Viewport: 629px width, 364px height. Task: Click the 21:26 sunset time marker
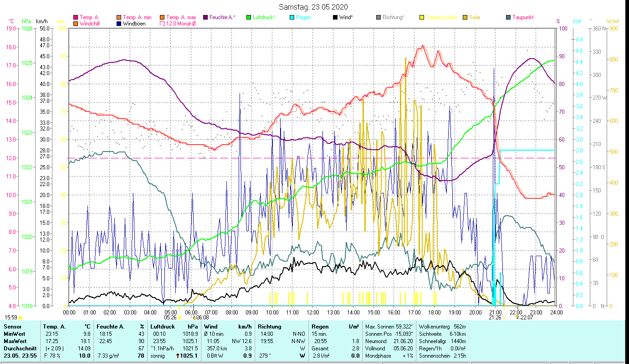[495, 317]
